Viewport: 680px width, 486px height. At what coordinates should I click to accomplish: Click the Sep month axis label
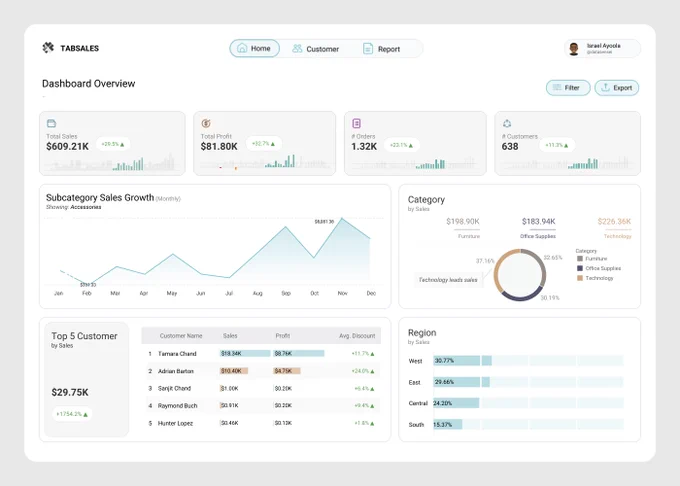click(286, 294)
